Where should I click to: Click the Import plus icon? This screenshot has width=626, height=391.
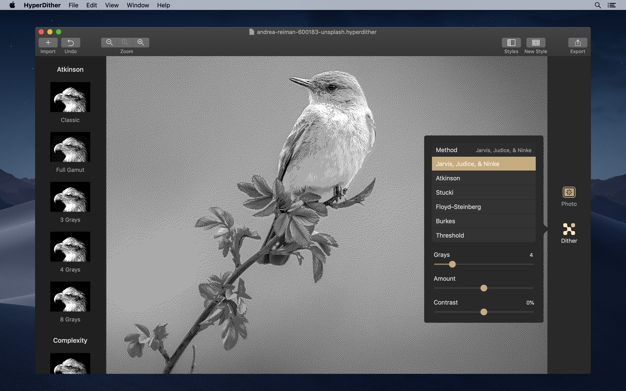click(x=48, y=43)
